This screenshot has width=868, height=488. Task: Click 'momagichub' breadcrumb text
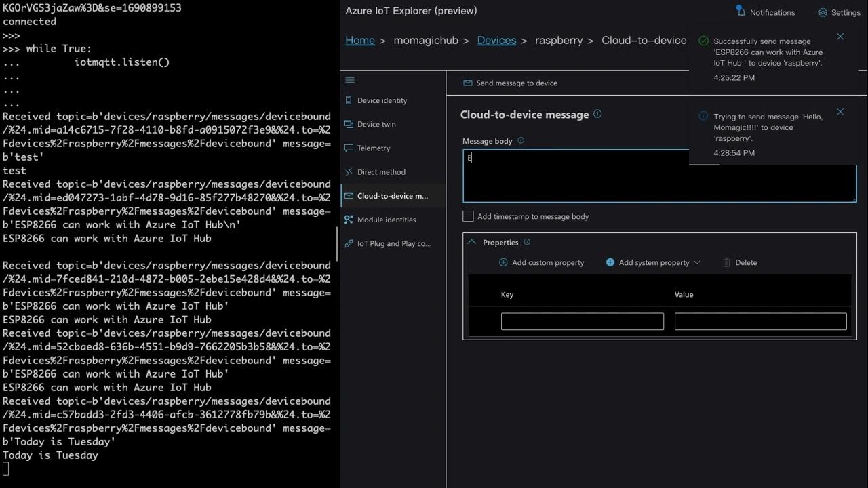(x=426, y=40)
